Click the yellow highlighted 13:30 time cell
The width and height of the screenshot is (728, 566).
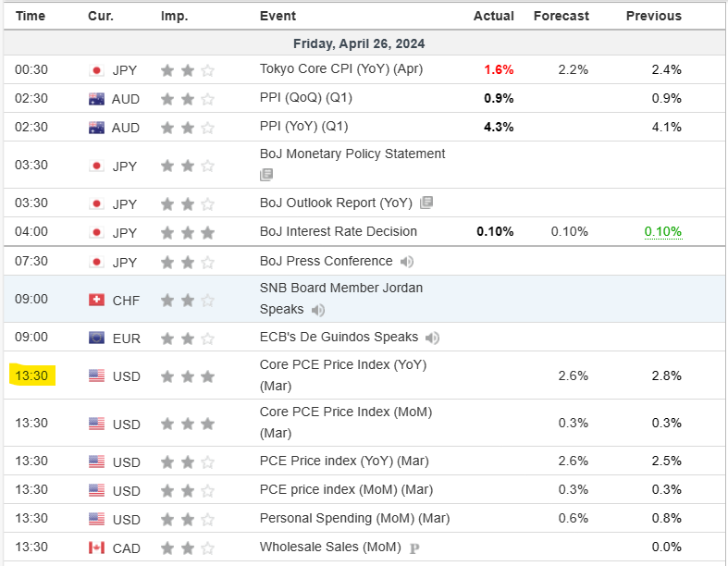pyautogui.click(x=32, y=375)
